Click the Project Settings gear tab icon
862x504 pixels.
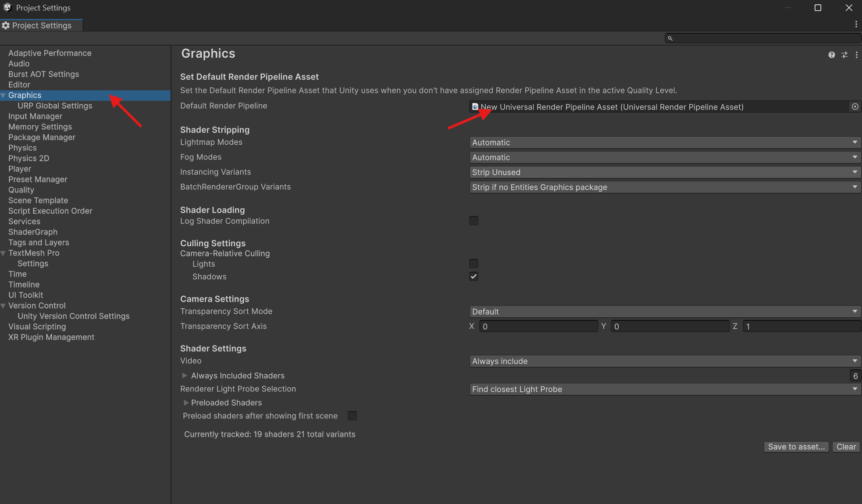coord(6,25)
